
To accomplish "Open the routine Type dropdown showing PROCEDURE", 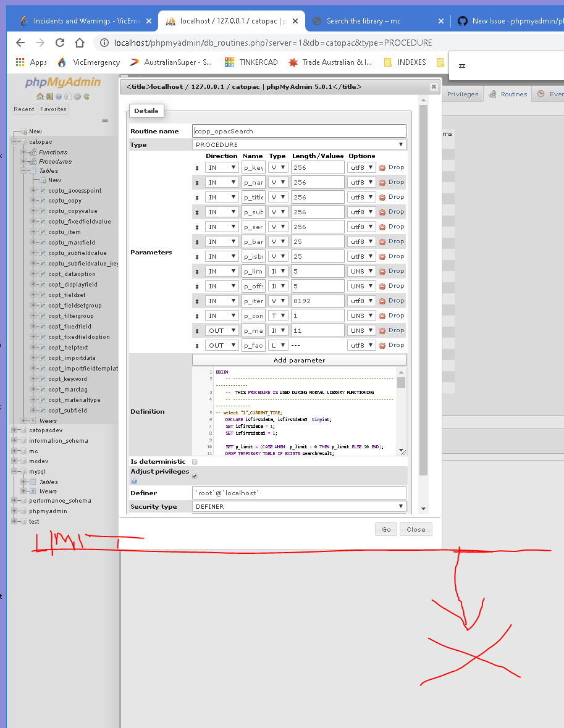I will [299, 145].
